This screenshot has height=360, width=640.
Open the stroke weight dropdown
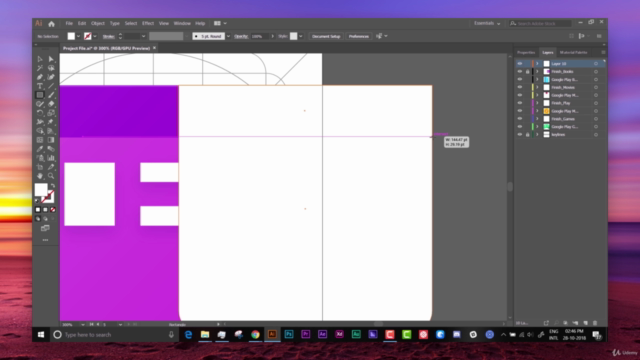(x=143, y=36)
